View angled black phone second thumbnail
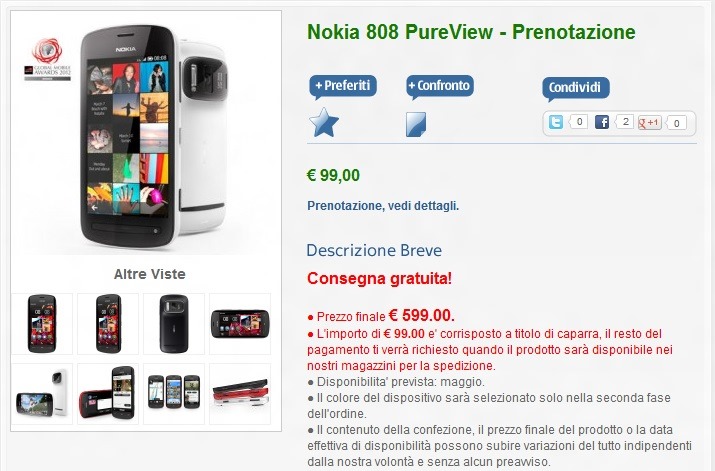This screenshot has height=471, width=715. click(x=108, y=324)
